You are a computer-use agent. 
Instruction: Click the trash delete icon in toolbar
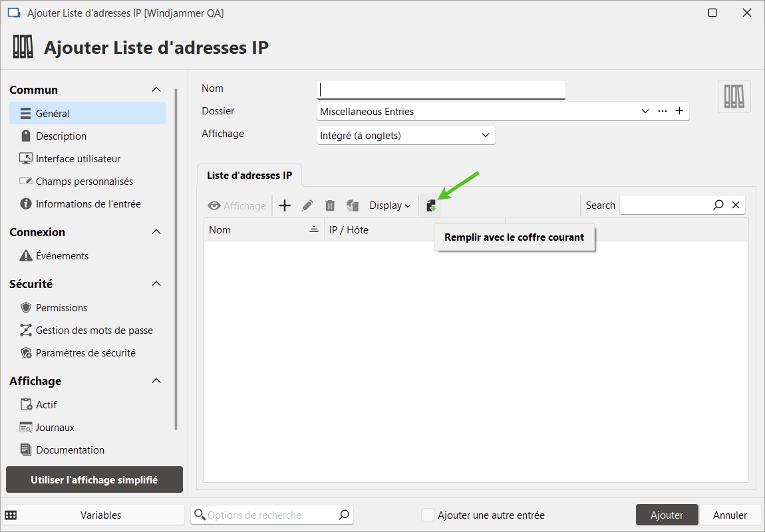tap(330, 205)
